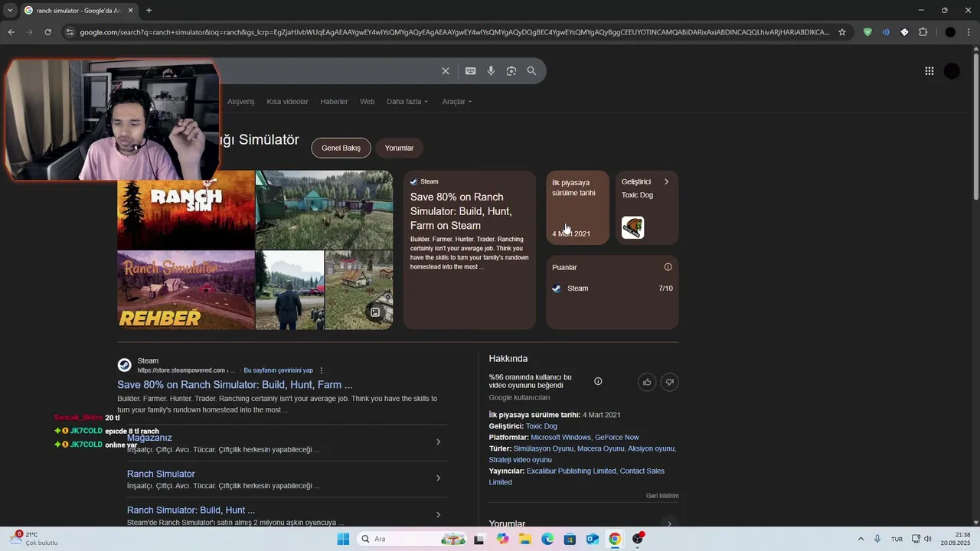Open the Google account avatar on the page
Screen dimensions: 980x551
(952, 71)
